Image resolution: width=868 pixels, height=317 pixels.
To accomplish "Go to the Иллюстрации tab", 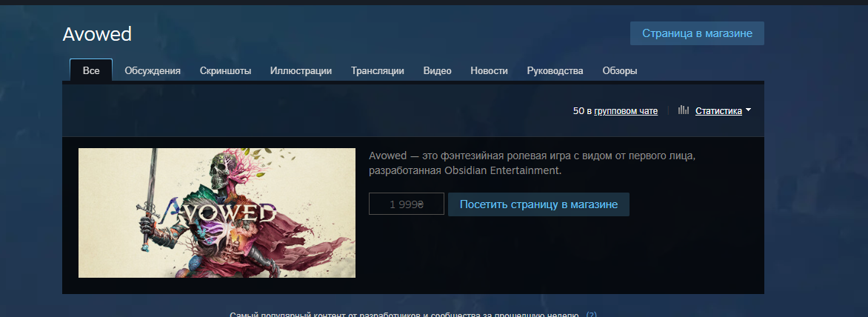I will point(301,71).
